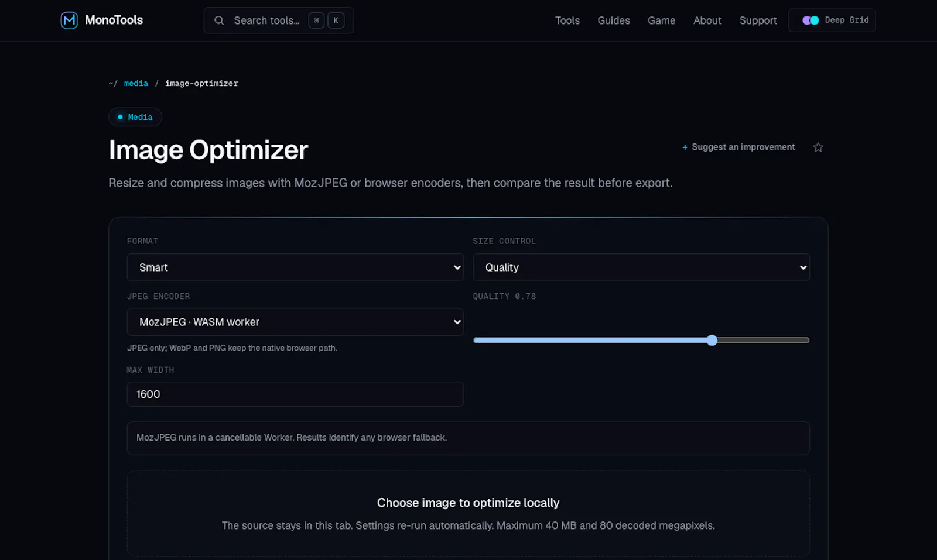
Task: Click the FORMAT label
Action: (x=142, y=241)
